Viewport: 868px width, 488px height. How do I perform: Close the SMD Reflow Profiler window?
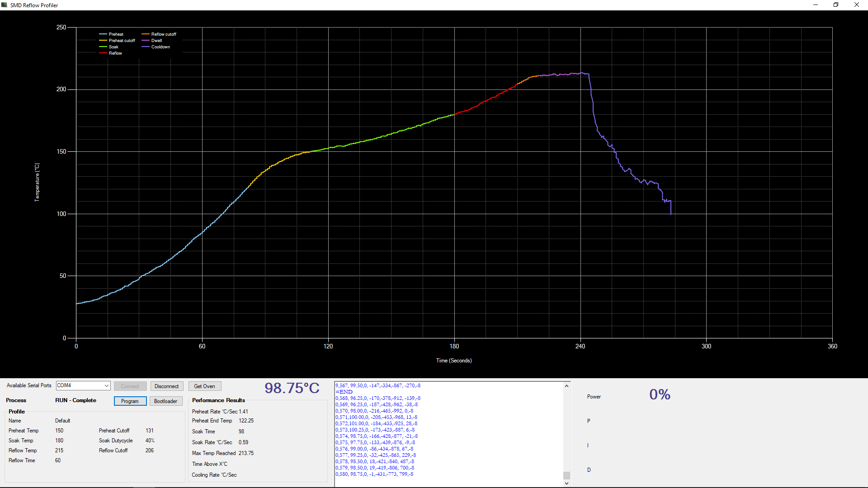(857, 5)
